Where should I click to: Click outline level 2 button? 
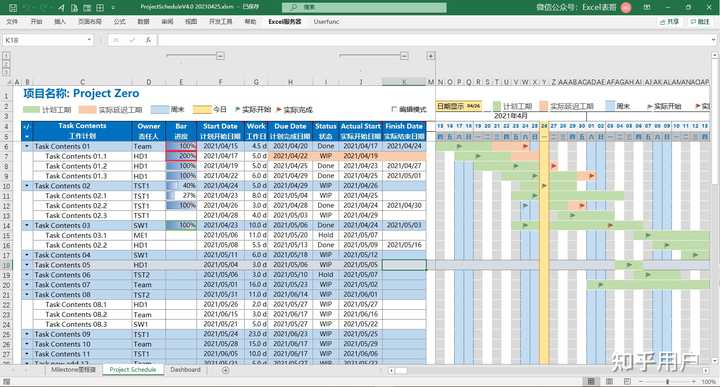click(6, 64)
